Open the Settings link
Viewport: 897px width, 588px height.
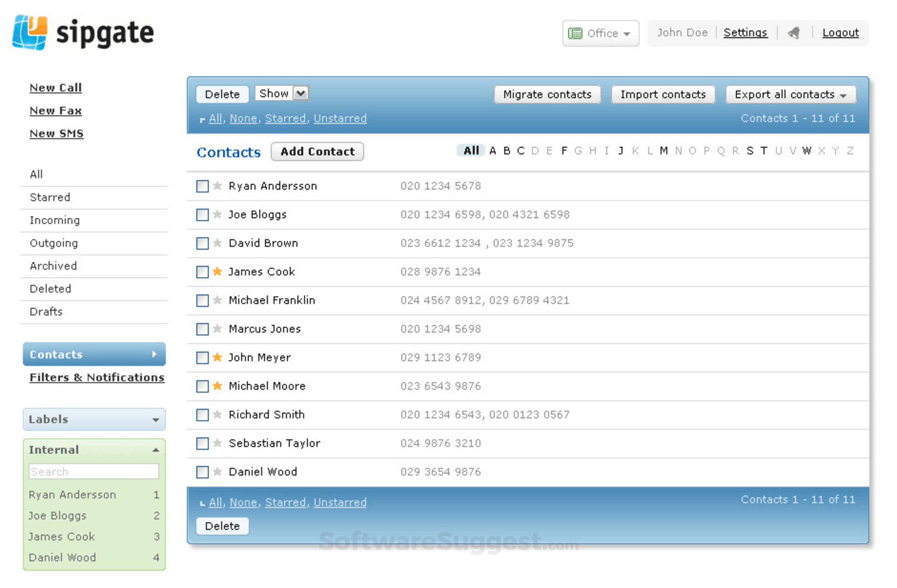click(x=745, y=33)
